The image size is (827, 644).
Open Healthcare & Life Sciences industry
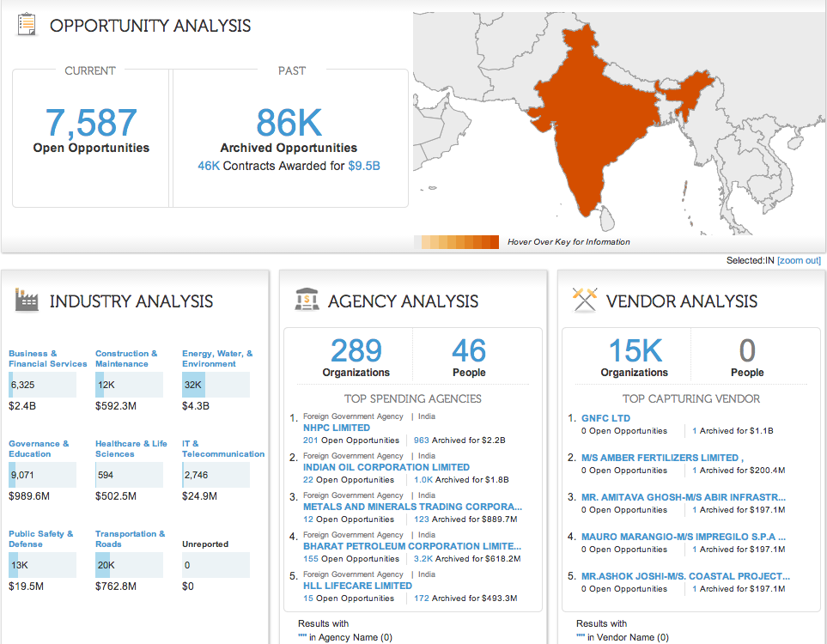(131, 449)
